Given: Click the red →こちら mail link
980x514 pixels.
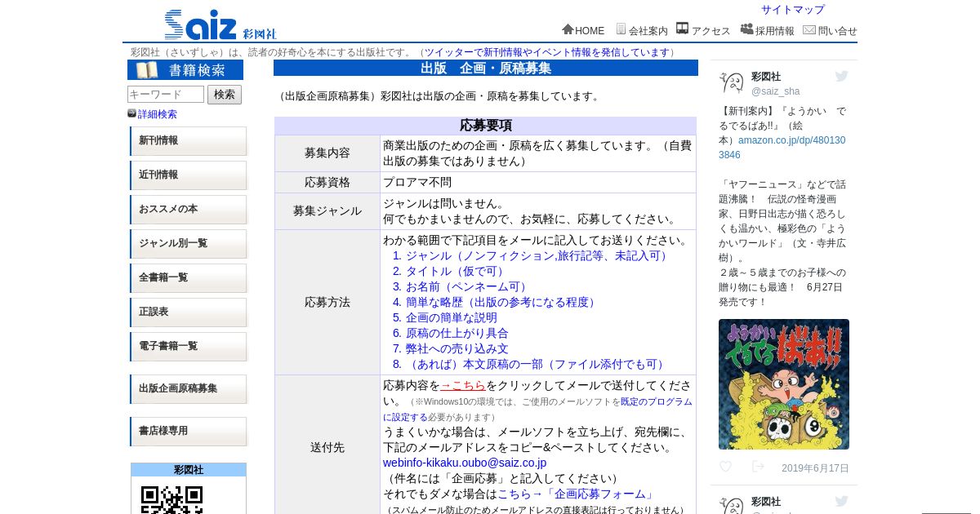Looking at the screenshot, I should click(x=463, y=385).
